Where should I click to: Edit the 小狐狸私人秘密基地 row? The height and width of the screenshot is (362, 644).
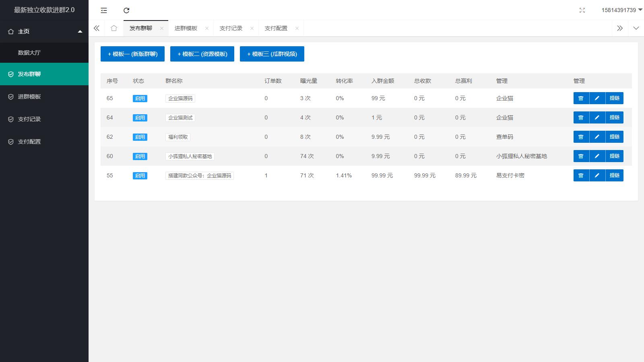click(597, 156)
